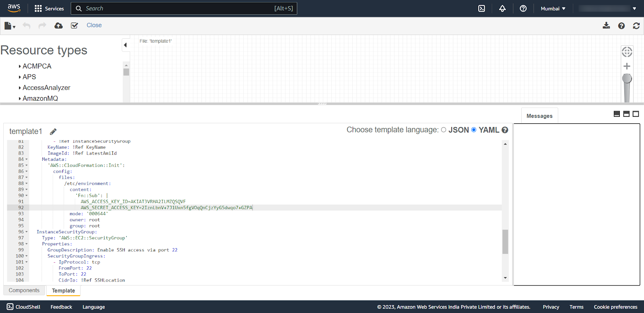Screen dimensions: 644x313
Task: Click the fit-to-window crosshair icon on canvas
Action: (627, 52)
